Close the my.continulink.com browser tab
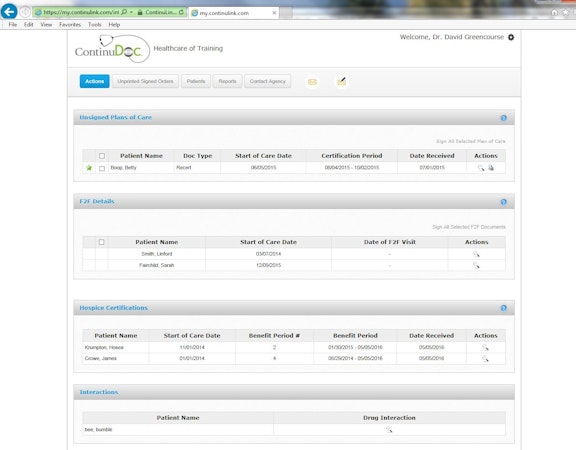576x450 pixels. 274,13
